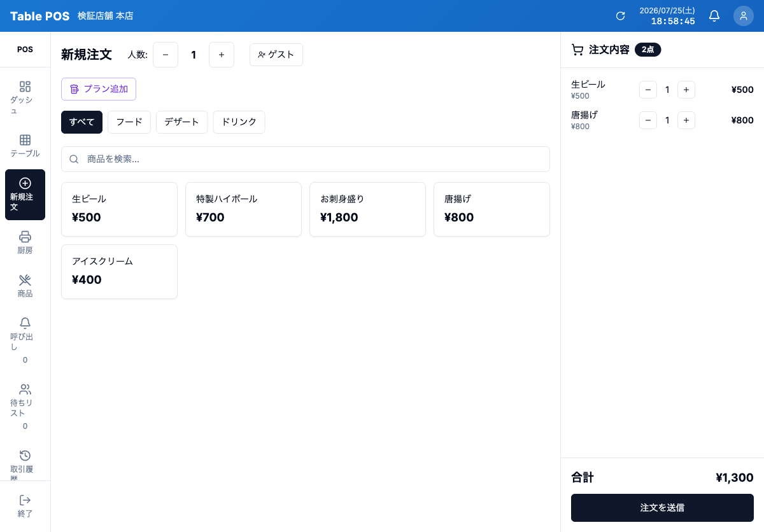Click 注文を送信 to submit order
This screenshot has width=764, height=532.
point(662,508)
